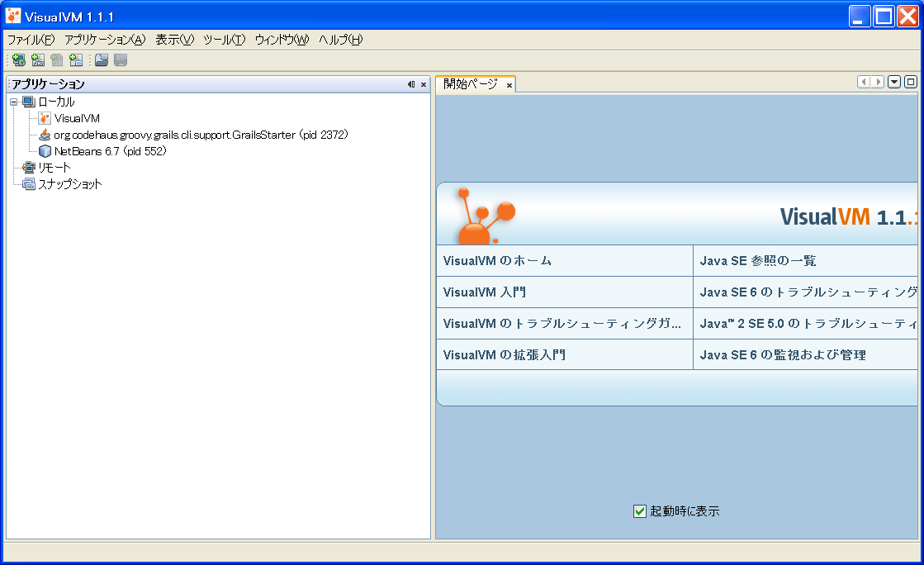The height and width of the screenshot is (565, 924).
Task: Open the ファイル(F) menu
Action: tap(31, 40)
